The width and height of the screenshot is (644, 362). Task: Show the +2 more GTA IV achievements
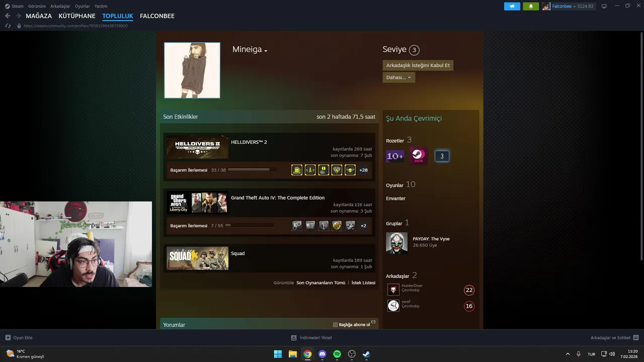point(363,226)
